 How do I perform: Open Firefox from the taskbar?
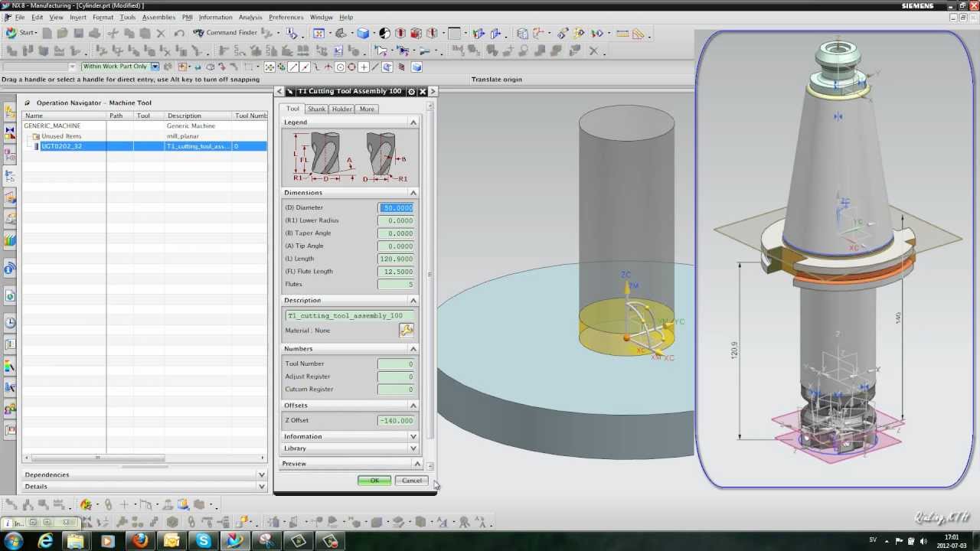[140, 541]
